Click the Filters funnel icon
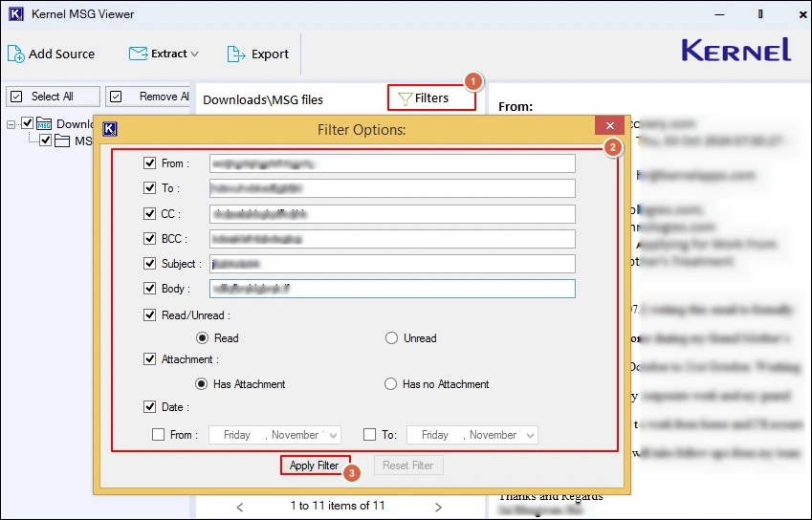 (405, 98)
